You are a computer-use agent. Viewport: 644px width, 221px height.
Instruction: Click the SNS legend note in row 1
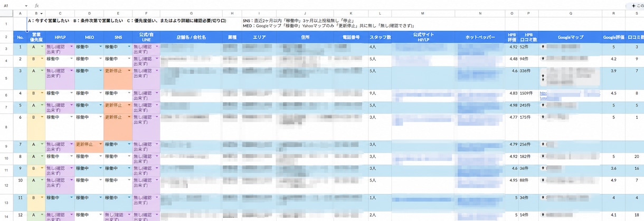pyautogui.click(x=298, y=20)
